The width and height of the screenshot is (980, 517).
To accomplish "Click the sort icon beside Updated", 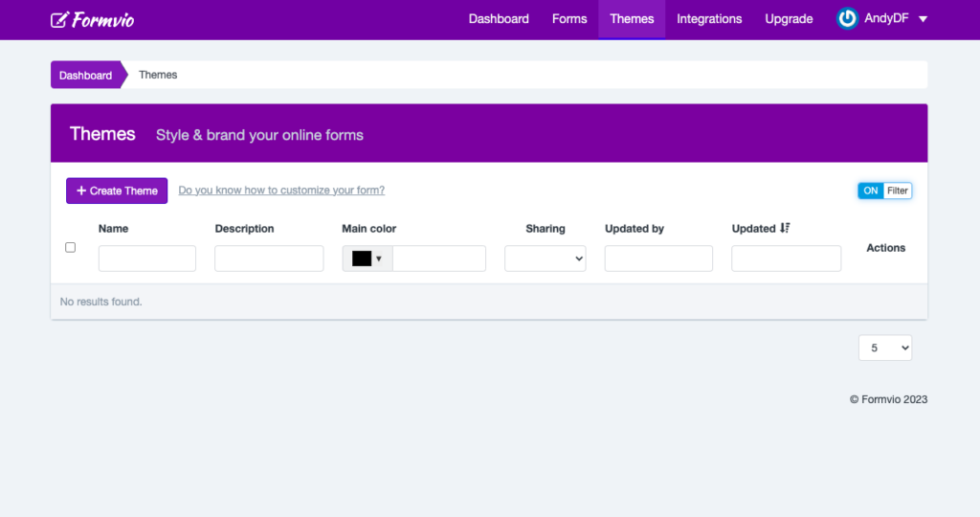I will tap(785, 228).
